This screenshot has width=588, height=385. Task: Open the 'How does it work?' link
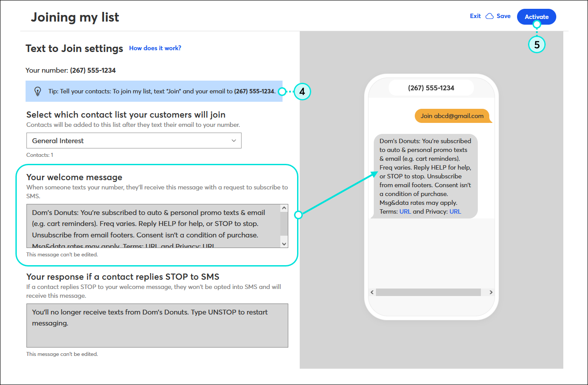tap(155, 48)
